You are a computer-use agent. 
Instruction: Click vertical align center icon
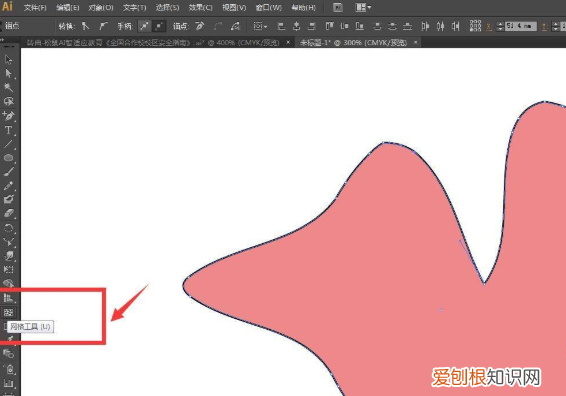click(x=344, y=26)
